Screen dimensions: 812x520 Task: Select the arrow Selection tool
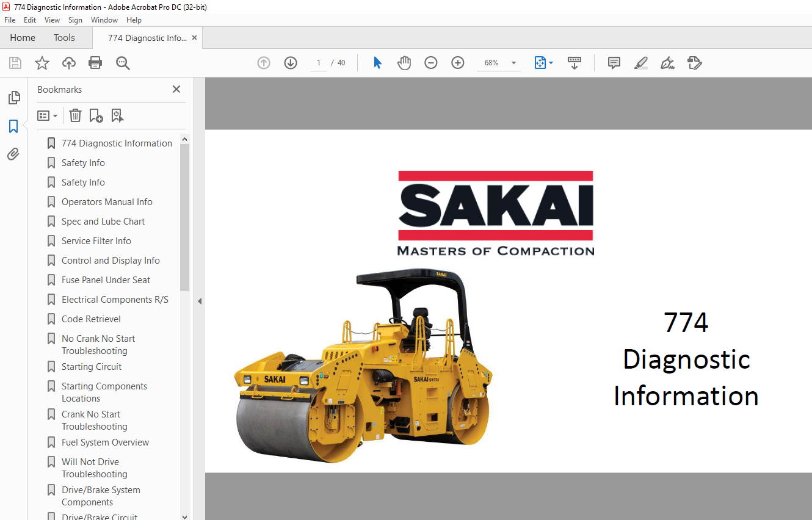(377, 63)
